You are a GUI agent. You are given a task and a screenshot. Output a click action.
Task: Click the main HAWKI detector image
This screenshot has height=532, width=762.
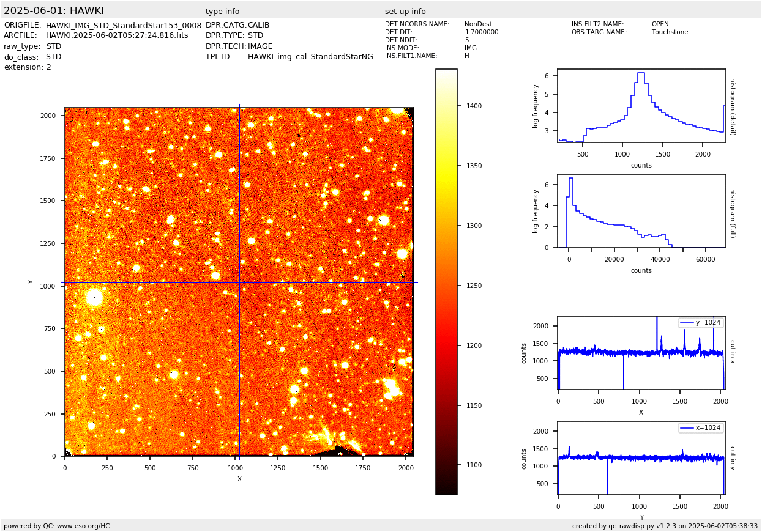(x=239, y=281)
